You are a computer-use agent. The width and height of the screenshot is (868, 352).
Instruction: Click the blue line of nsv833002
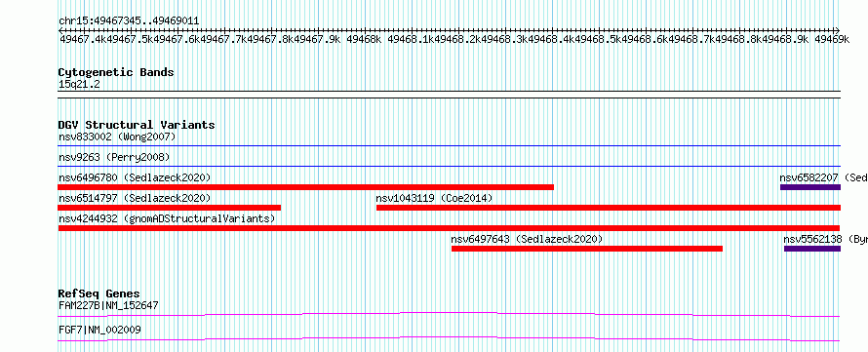click(x=449, y=145)
